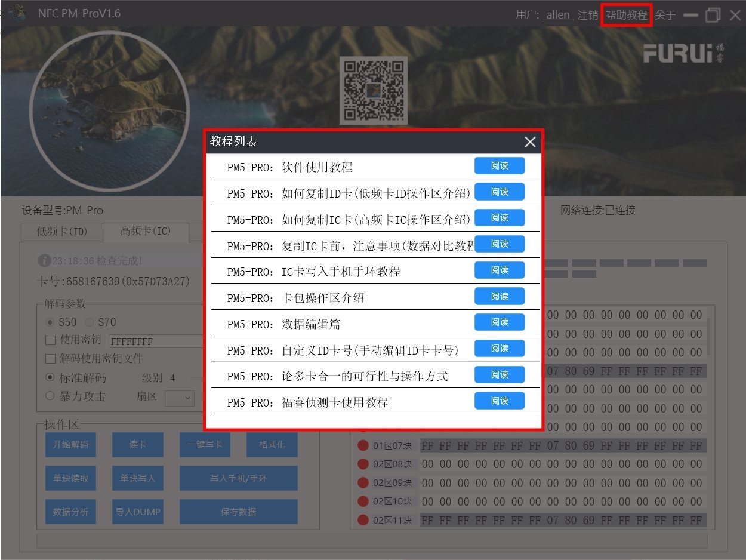
Task: Click the user name allen link
Action: tap(558, 15)
